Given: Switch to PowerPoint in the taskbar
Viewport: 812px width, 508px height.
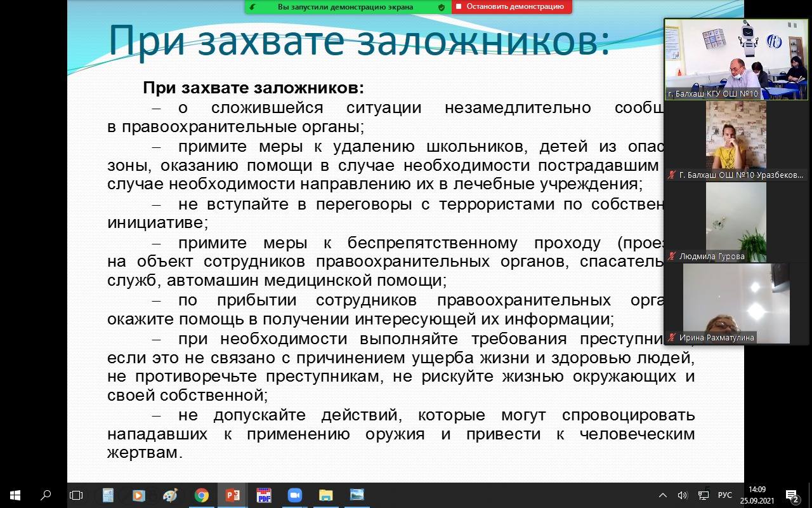Looking at the screenshot, I should 232,495.
